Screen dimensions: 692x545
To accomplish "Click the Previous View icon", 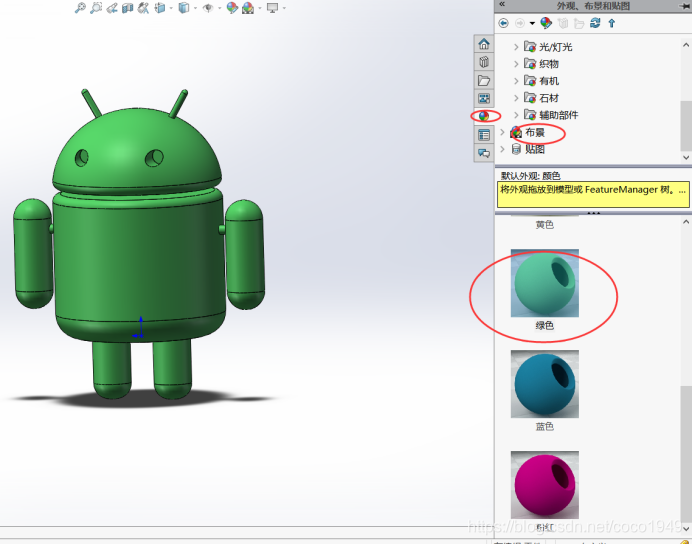I will 112,8.
